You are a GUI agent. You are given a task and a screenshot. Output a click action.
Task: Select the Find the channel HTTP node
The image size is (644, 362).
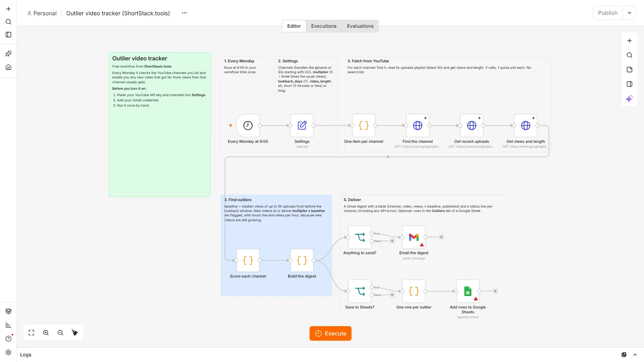point(418,125)
